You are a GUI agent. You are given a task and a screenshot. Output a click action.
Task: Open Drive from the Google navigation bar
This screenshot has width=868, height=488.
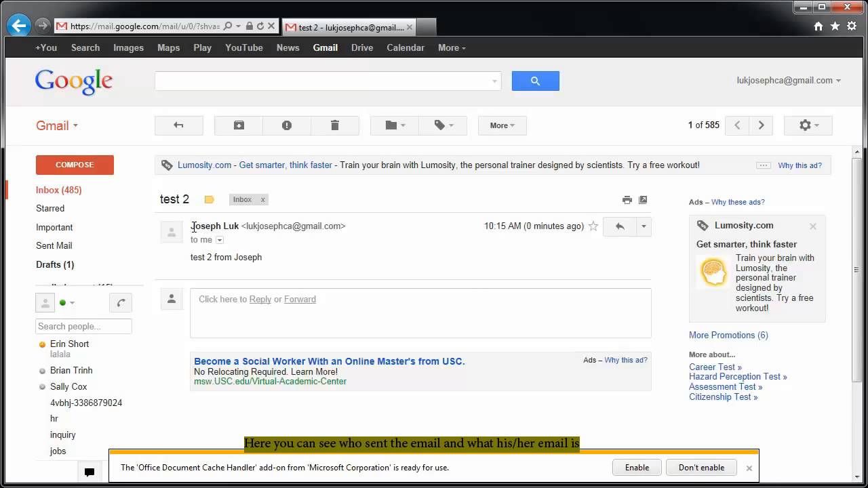point(361,47)
